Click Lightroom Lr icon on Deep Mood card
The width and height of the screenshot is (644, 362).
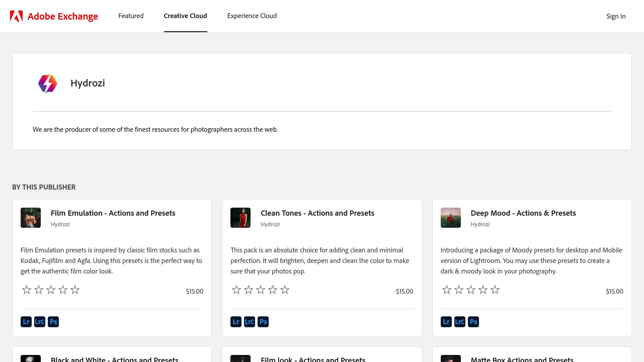(446, 322)
